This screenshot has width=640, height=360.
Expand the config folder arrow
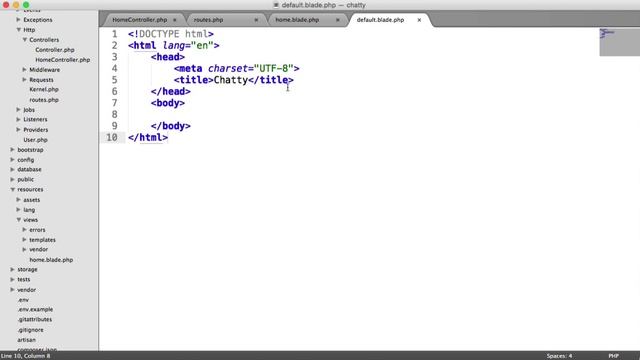(12, 160)
